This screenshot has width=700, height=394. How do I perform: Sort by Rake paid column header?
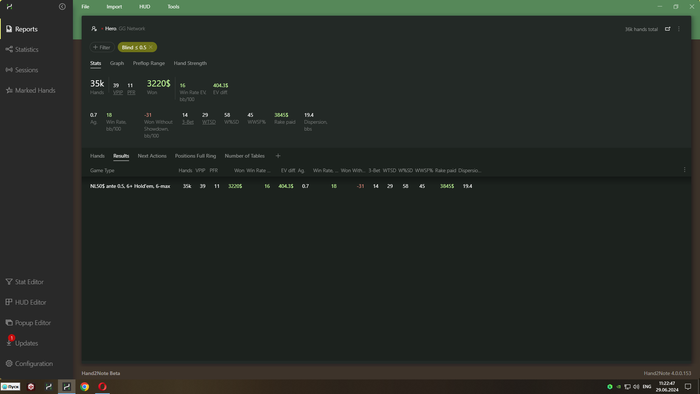(x=446, y=170)
